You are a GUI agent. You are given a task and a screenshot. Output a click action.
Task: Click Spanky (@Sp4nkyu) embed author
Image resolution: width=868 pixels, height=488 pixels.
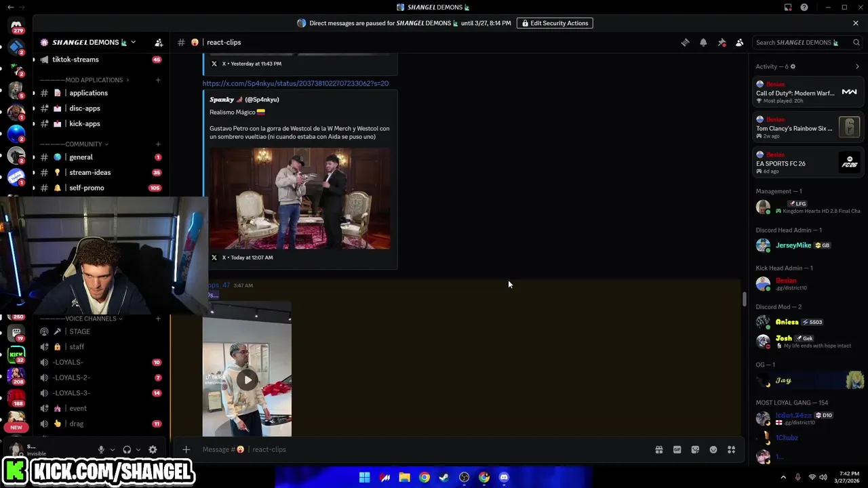(244, 100)
